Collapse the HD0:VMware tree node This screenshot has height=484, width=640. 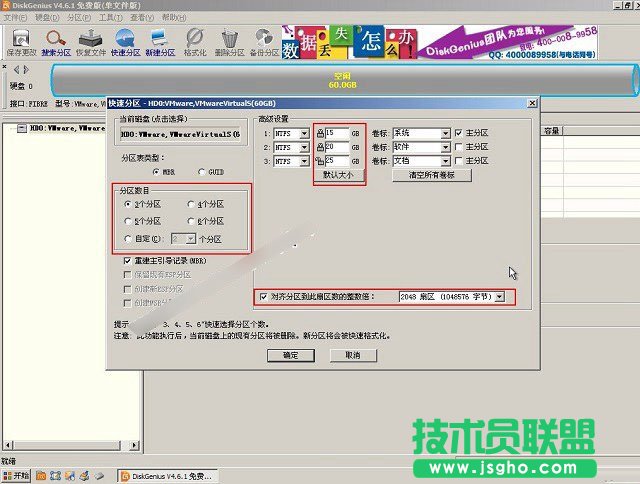click(22, 129)
